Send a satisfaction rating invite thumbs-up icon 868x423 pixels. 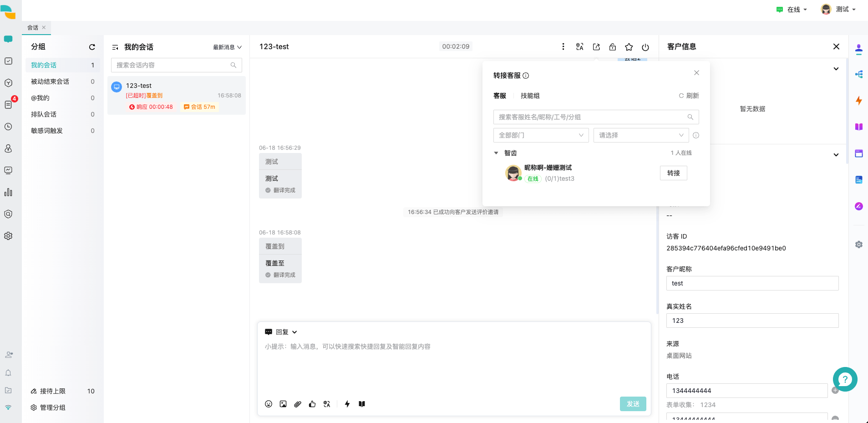[x=312, y=404]
